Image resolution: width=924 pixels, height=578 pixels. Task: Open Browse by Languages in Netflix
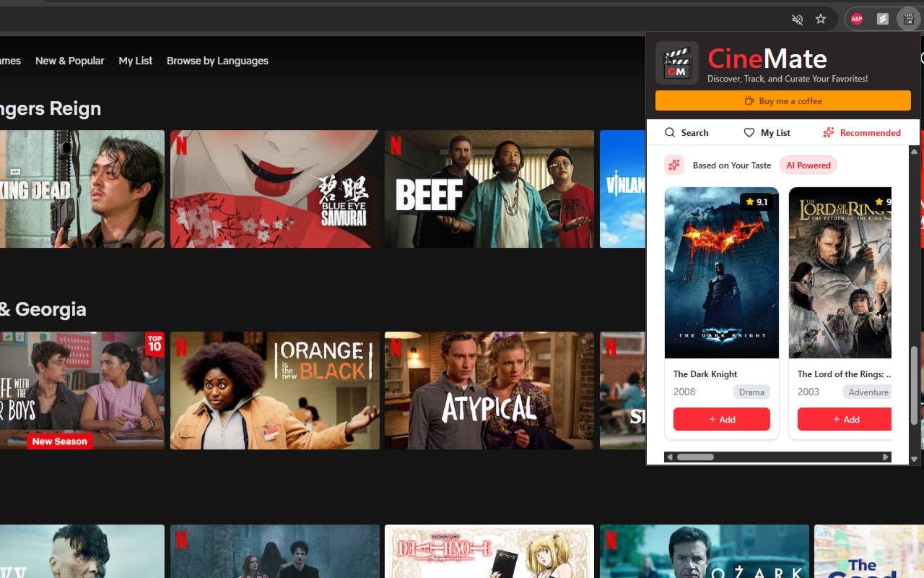(x=217, y=61)
